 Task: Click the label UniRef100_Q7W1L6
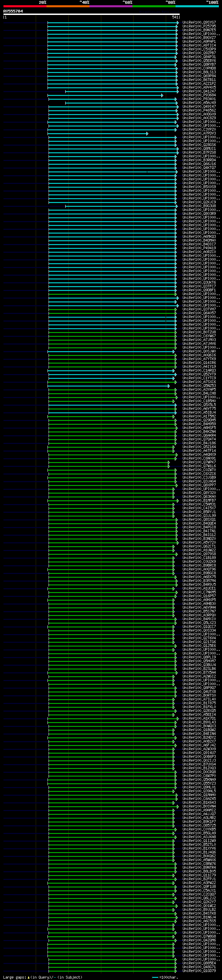pyautogui.click(x=199, y=466)
